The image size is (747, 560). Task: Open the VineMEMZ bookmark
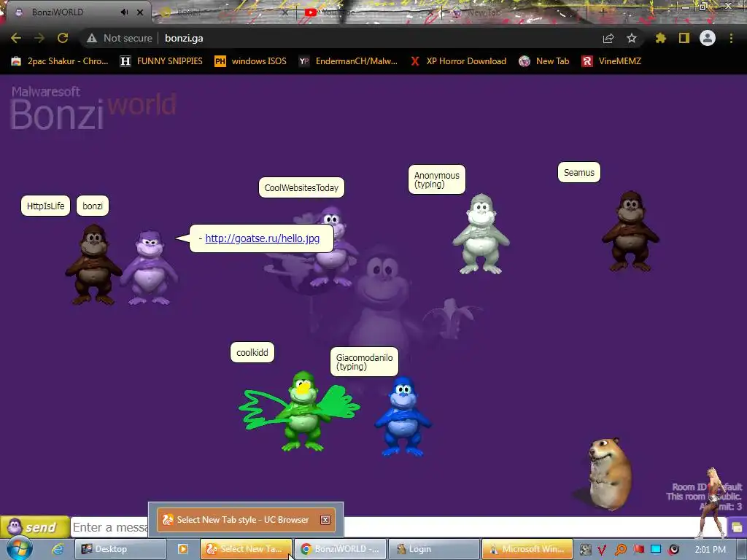click(x=611, y=61)
